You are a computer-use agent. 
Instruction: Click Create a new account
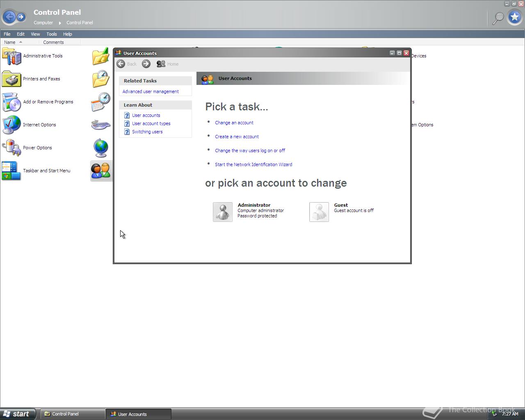pos(237,137)
